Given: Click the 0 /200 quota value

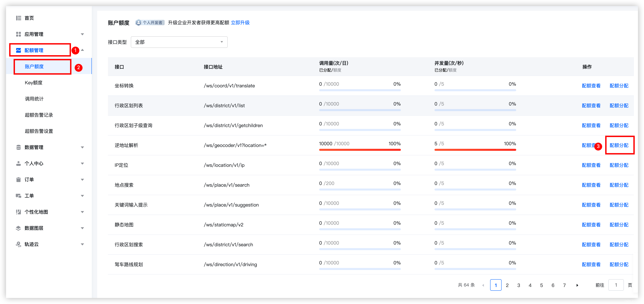Looking at the screenshot, I should (327, 183).
